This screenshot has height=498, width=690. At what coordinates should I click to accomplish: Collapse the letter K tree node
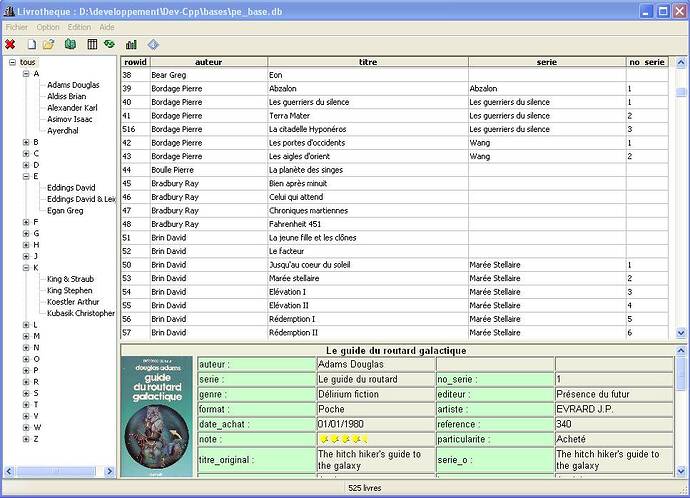25,267
